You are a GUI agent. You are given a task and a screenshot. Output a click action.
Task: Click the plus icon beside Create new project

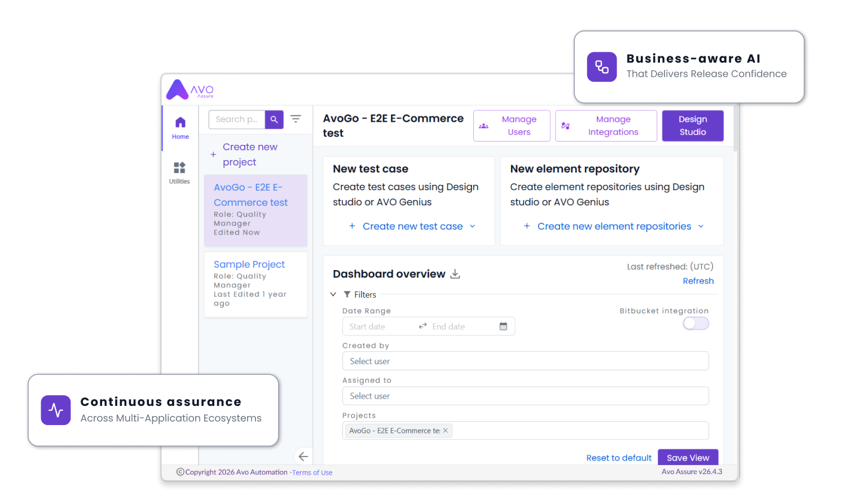[x=213, y=154]
